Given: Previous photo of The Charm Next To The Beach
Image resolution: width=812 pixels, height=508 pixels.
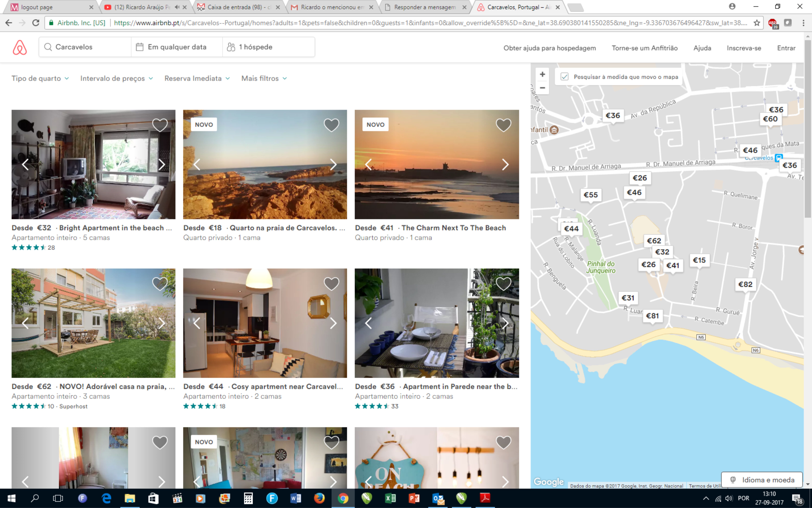Looking at the screenshot, I should point(368,165).
